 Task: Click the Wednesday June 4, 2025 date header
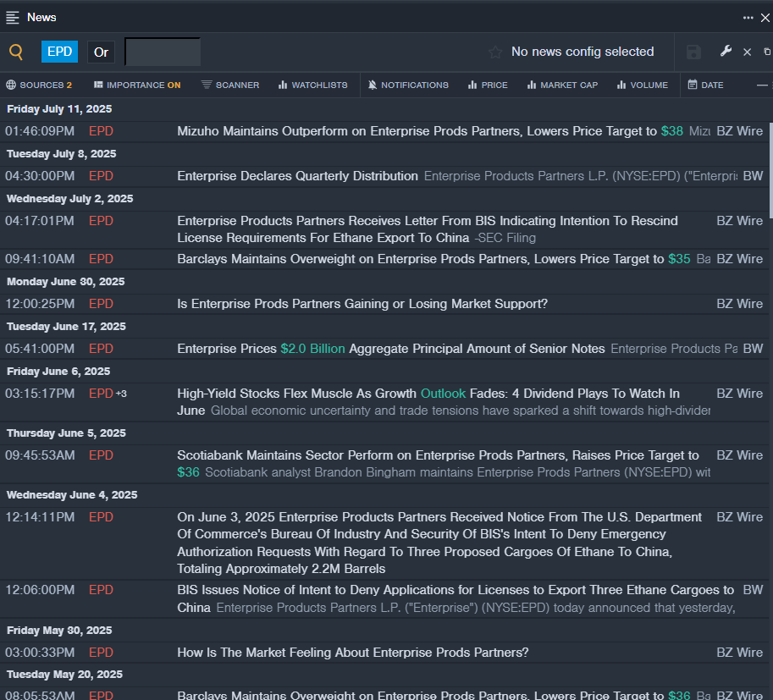72,495
